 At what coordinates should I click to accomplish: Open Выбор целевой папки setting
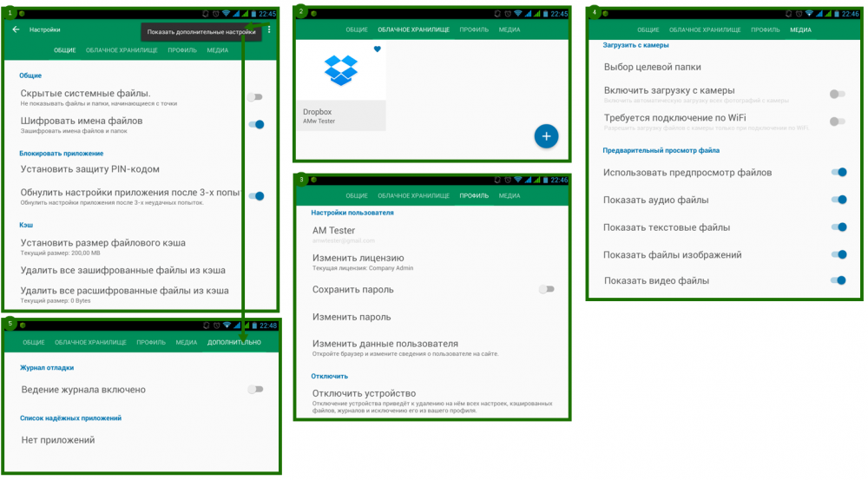point(652,67)
